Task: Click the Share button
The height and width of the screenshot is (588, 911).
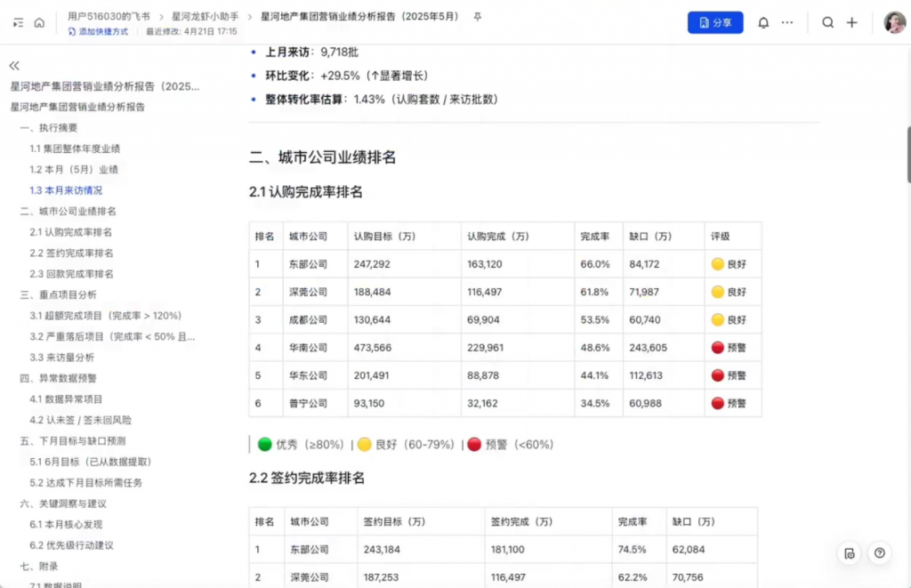Action: click(x=715, y=22)
